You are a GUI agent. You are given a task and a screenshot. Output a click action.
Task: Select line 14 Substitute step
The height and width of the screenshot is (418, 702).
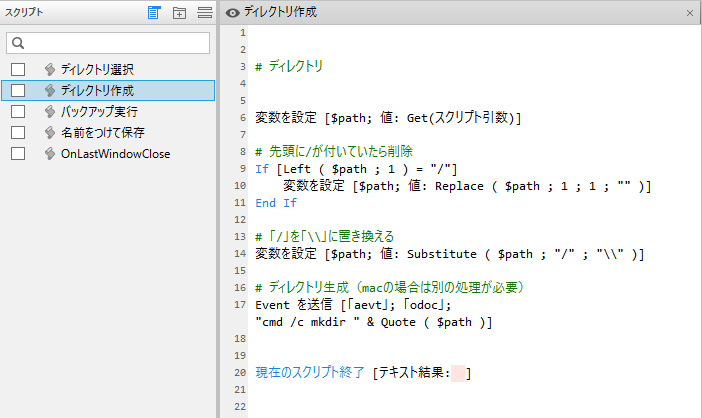tap(449, 254)
